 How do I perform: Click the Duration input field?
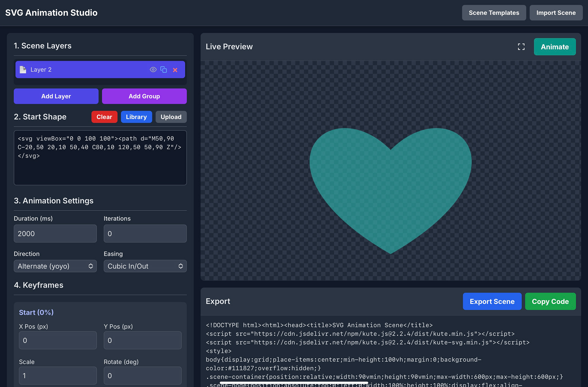pyautogui.click(x=55, y=234)
